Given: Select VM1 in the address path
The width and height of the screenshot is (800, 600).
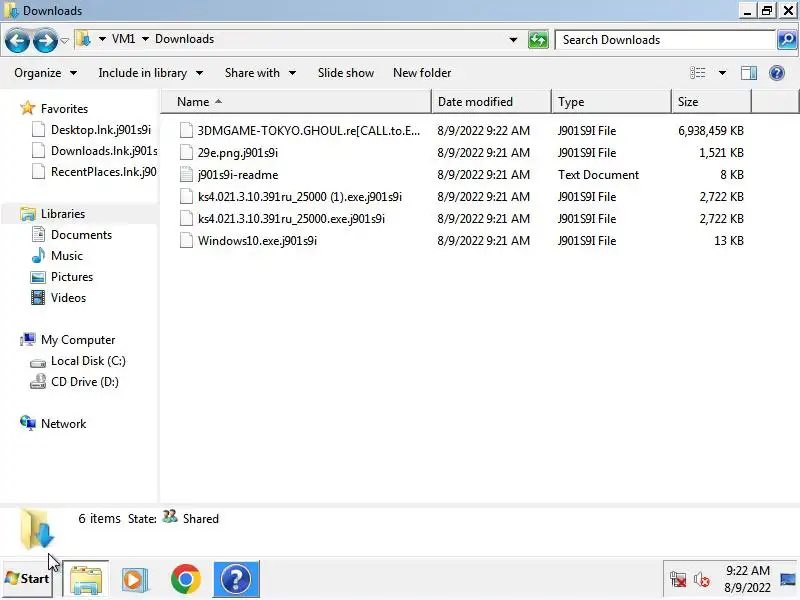Looking at the screenshot, I should [123, 39].
